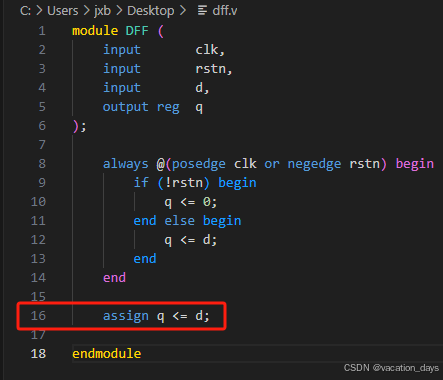The image size is (443, 380).
Task: Open the Users breadcrumb segment
Action: point(63,11)
